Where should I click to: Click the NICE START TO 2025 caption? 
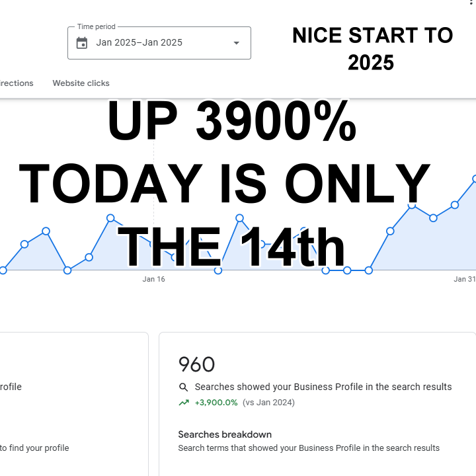372,49
